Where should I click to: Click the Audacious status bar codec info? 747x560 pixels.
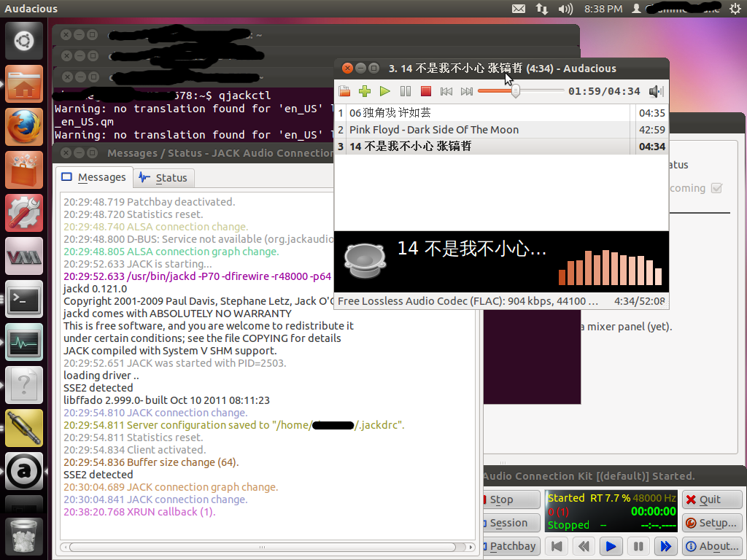point(468,301)
